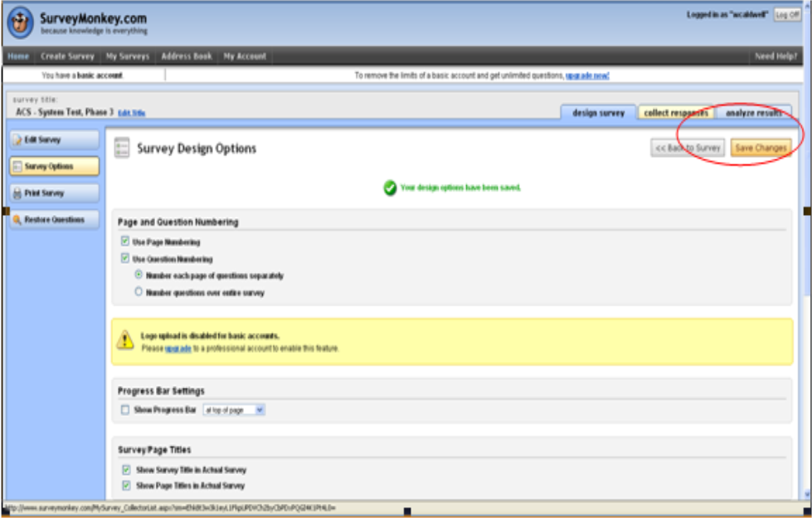Click the Survey Design Options header icon
Viewport: 812px width, 518px height.
coord(122,148)
